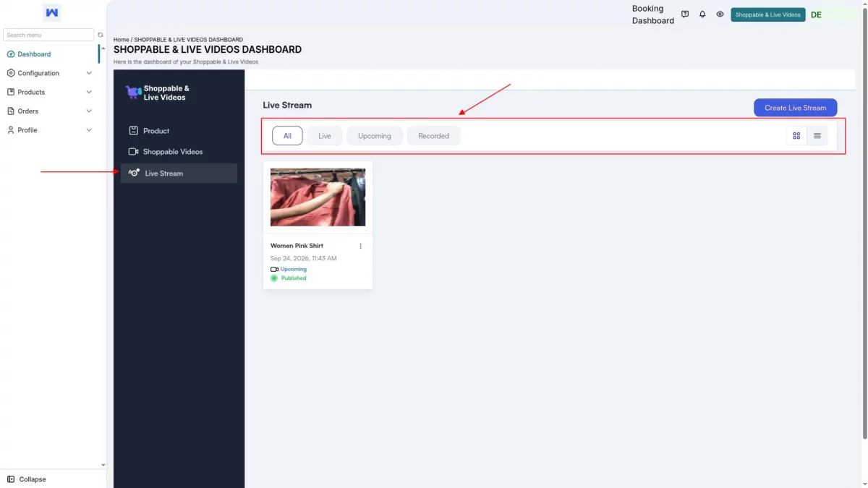Expand the Orders menu chevron
868x488 pixels.
point(89,111)
